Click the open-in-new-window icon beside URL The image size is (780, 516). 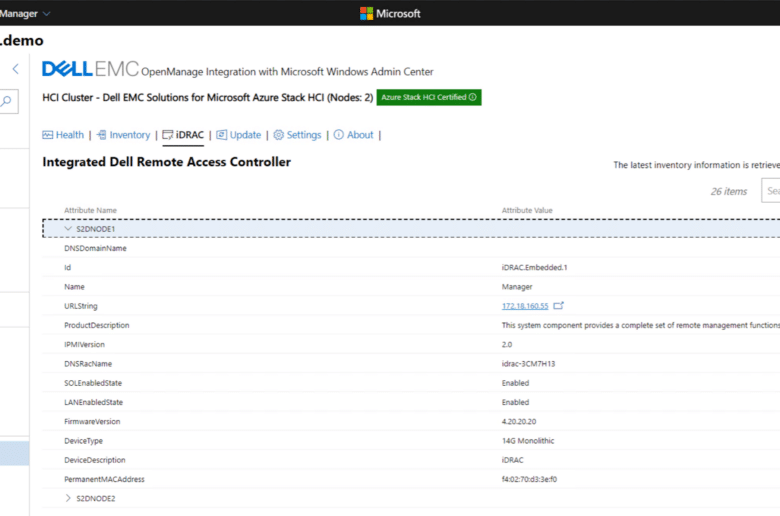(559, 306)
